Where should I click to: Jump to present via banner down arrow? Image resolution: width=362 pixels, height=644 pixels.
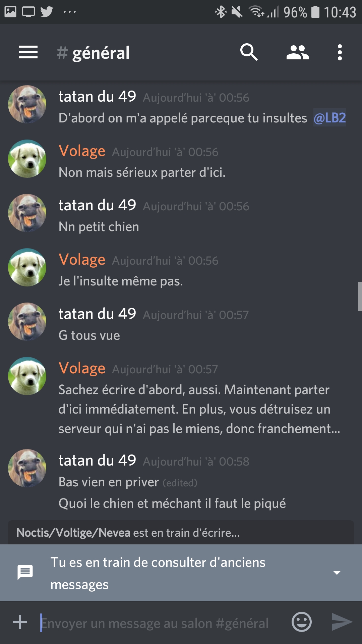[x=337, y=573]
